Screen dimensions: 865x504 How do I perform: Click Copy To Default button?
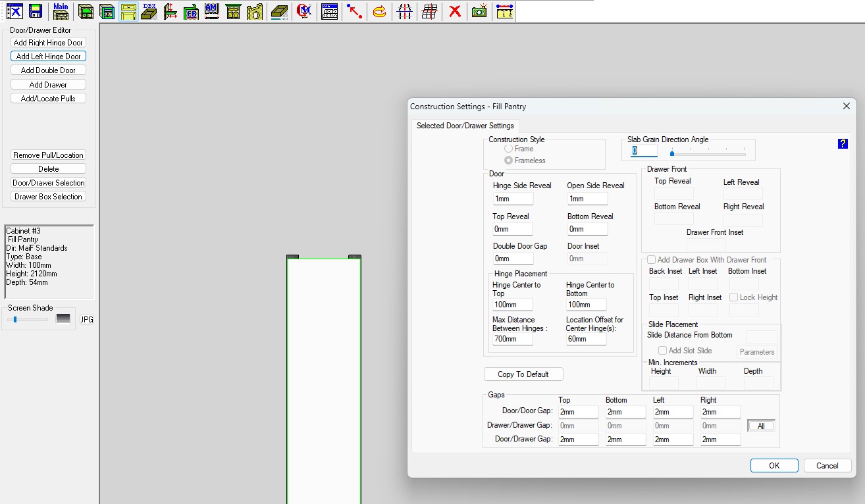[523, 374]
